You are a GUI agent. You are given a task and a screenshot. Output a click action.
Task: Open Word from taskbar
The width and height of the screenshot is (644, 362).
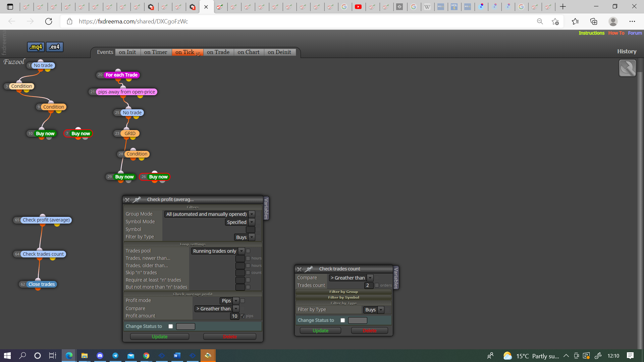(x=177, y=356)
